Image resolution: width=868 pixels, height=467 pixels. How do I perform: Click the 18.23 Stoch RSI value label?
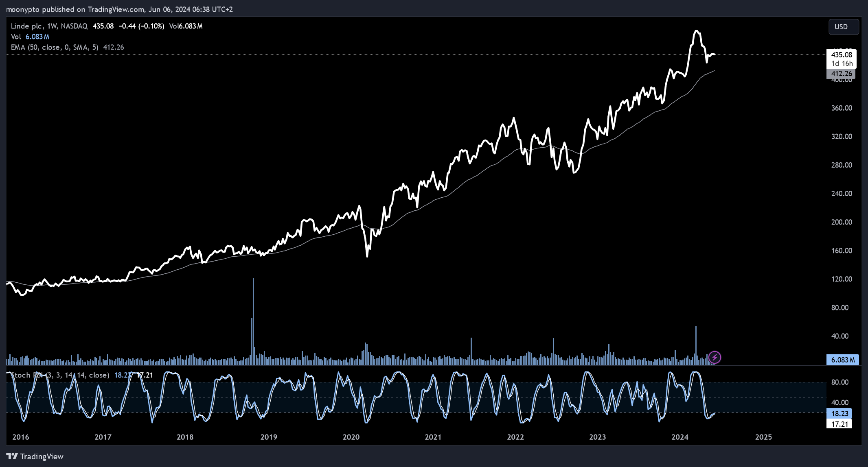click(839, 414)
